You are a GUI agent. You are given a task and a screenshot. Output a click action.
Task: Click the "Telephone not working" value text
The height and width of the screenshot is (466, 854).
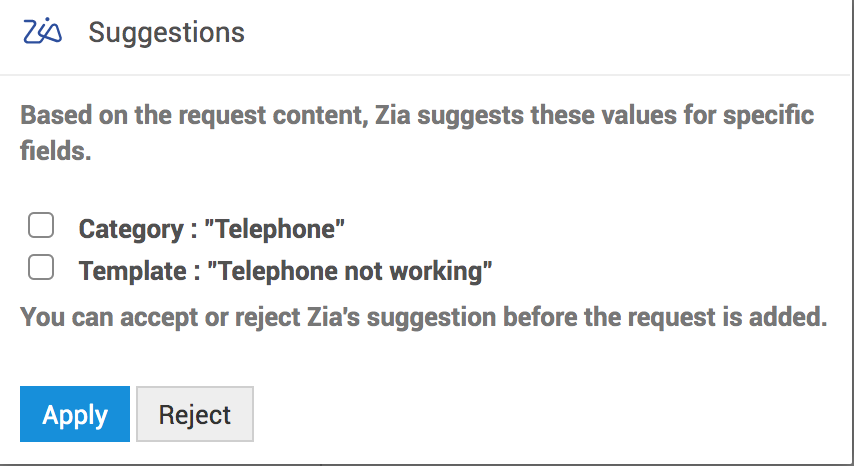(x=355, y=271)
